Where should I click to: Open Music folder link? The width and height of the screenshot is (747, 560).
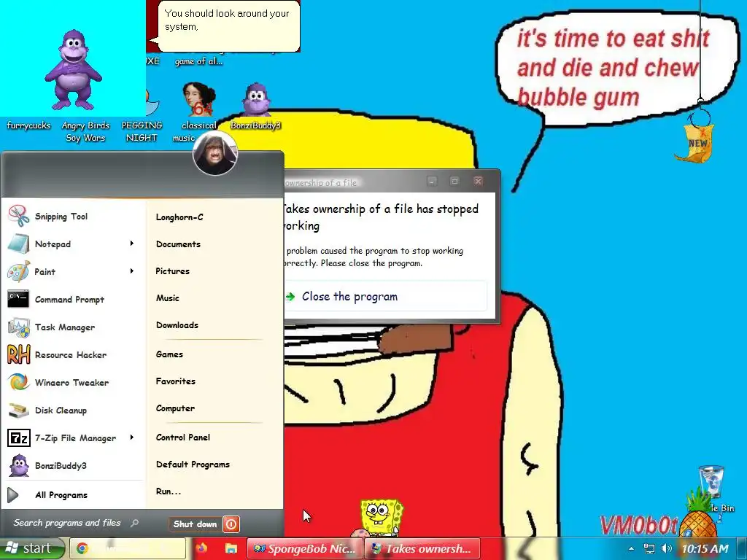[x=168, y=298]
